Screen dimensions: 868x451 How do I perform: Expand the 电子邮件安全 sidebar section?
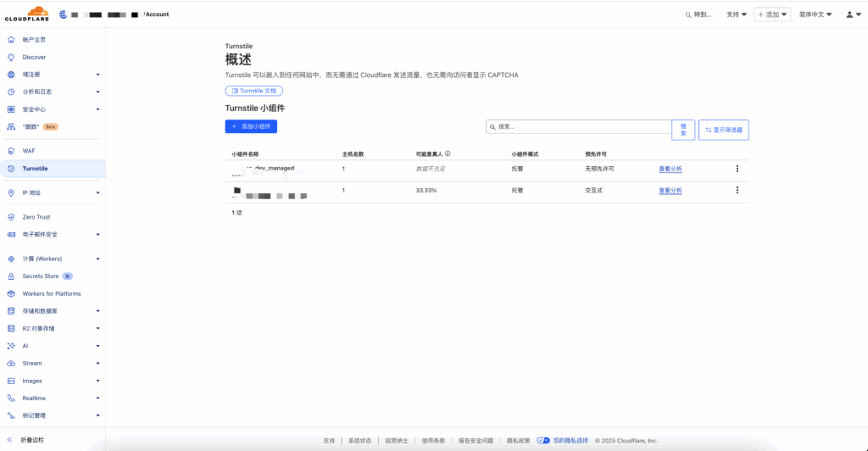[x=98, y=235]
